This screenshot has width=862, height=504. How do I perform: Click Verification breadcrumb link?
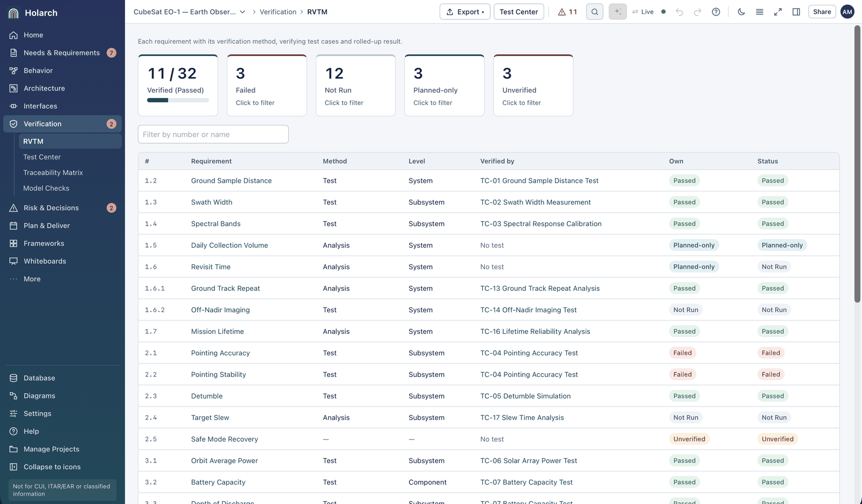(278, 12)
